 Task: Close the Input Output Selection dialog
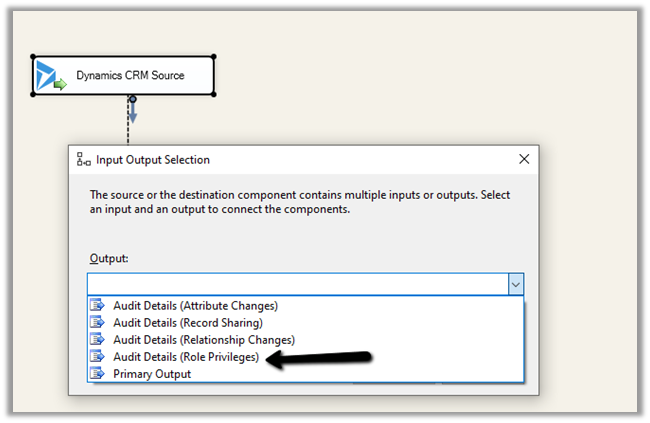524,160
